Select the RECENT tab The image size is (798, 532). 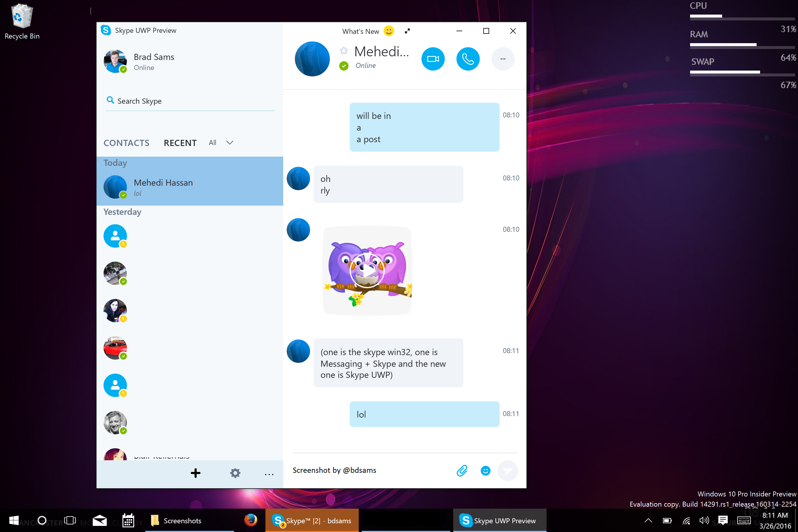click(180, 143)
